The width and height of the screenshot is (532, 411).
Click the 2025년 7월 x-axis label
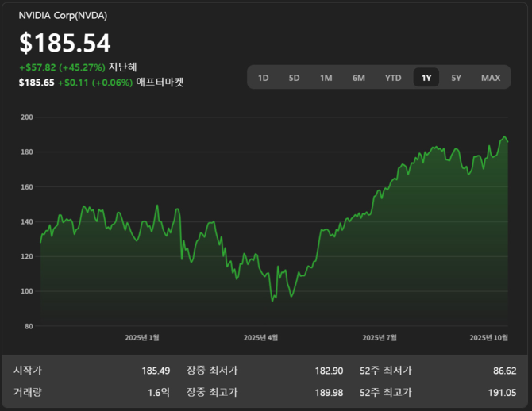pos(380,337)
